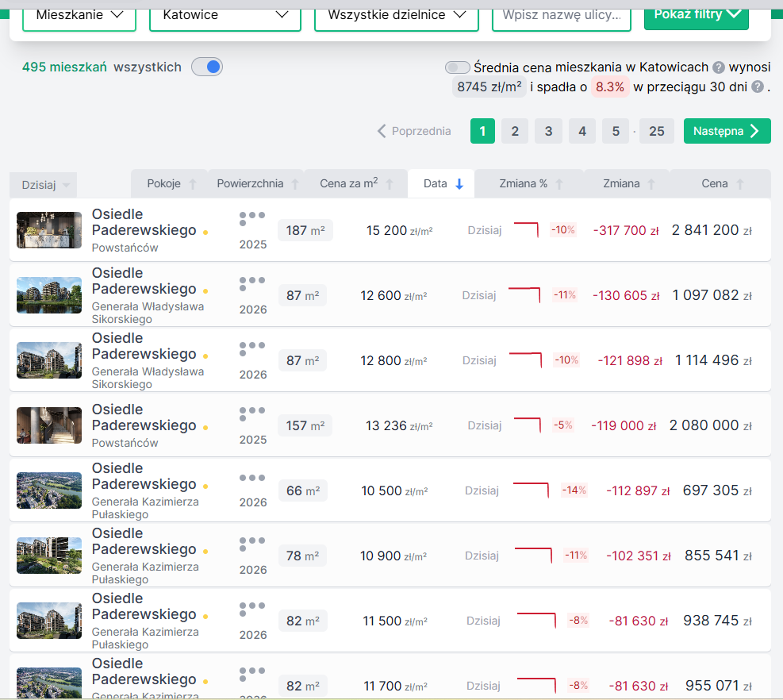Click sort arrow in Cena column

pos(740,184)
